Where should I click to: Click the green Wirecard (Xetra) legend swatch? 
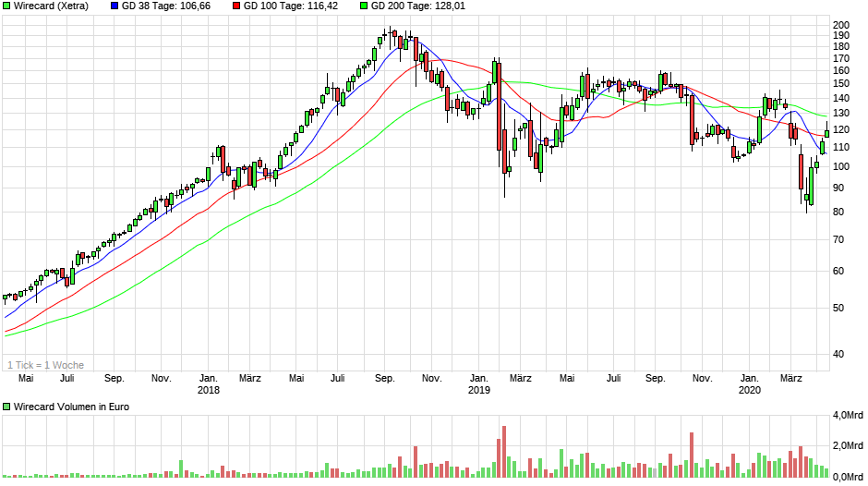click(x=6, y=6)
